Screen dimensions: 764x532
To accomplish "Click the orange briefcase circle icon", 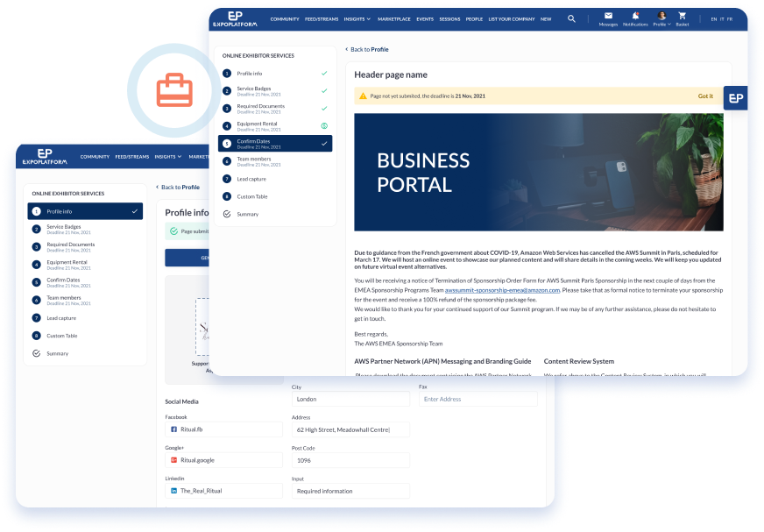I will [x=174, y=90].
